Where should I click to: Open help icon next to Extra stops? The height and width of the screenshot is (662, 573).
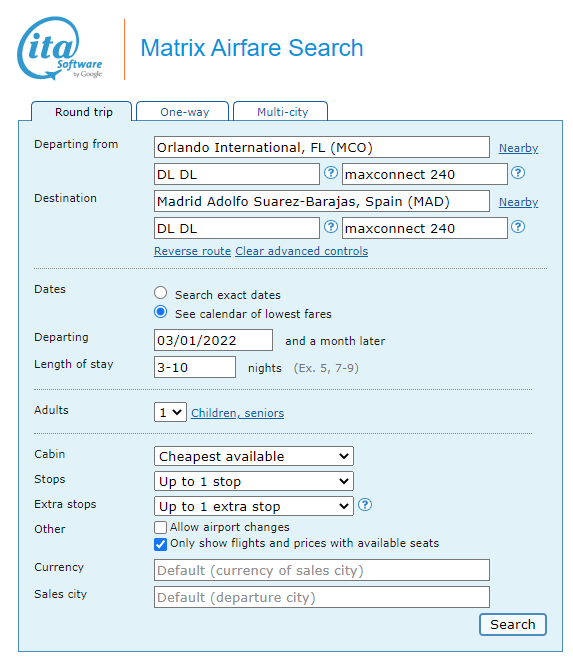[x=365, y=505]
